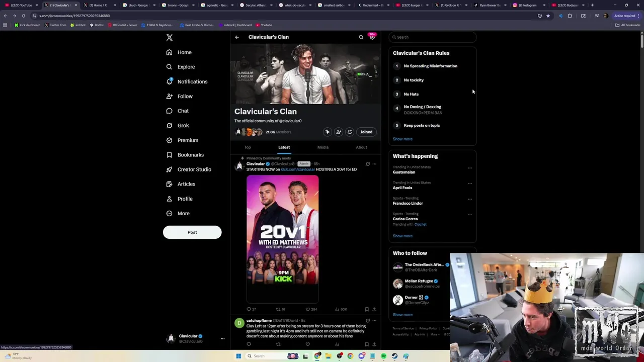644x362 pixels.
Task: Search within the community using magnifier icon
Action: pos(361,37)
